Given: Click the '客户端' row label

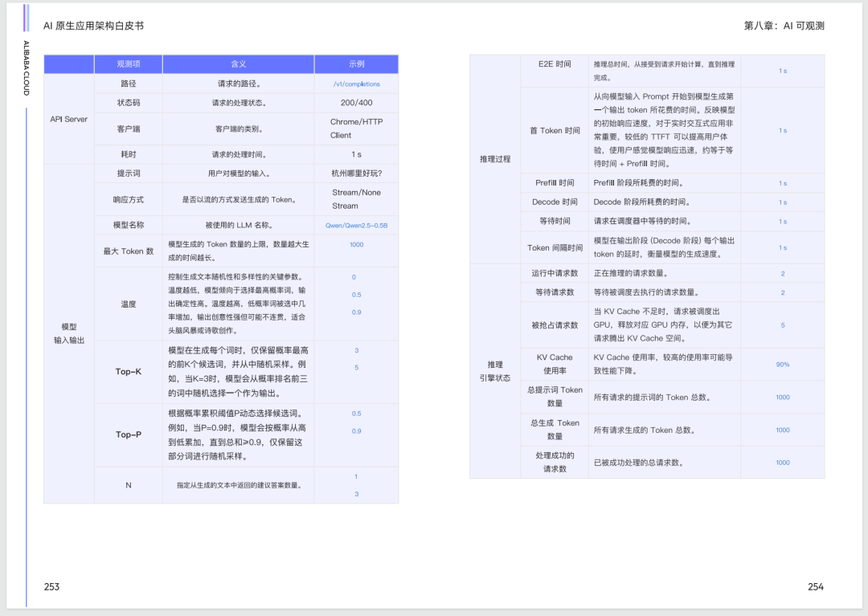Looking at the screenshot, I should pyautogui.click(x=129, y=129).
